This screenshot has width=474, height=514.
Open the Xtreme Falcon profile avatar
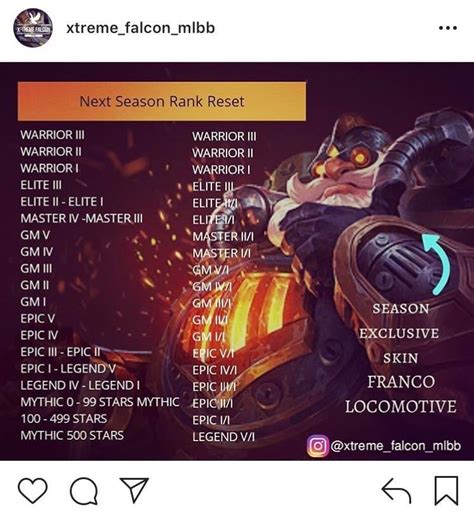point(33,28)
